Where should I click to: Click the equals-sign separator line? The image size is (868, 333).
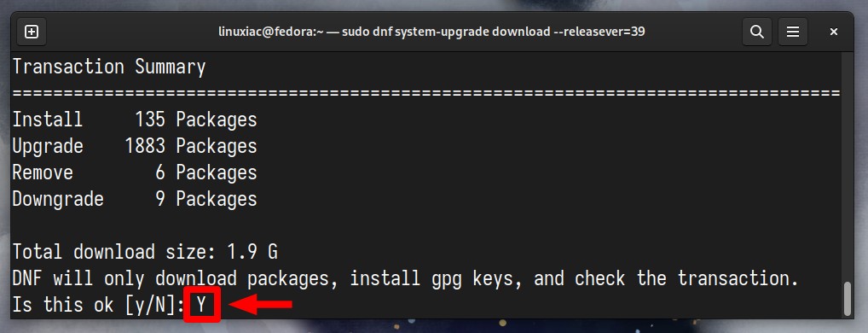coord(426,94)
